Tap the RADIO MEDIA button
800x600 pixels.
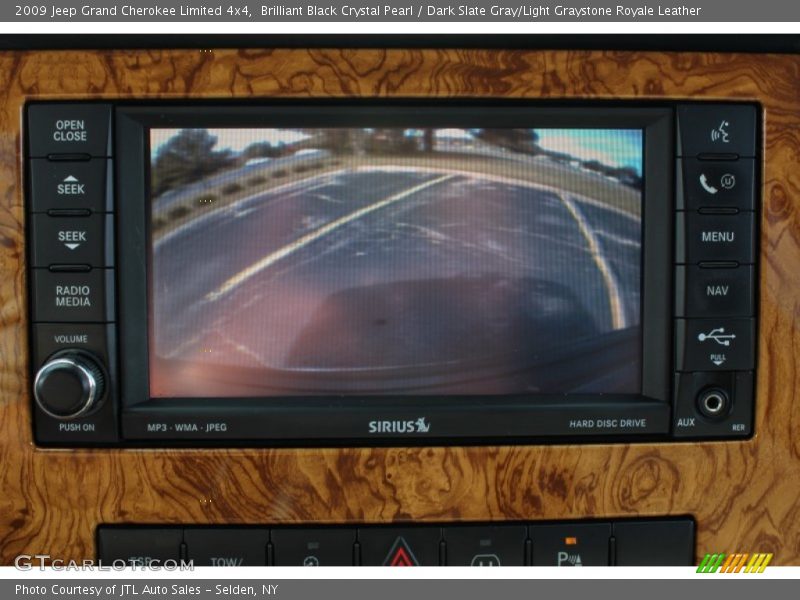(x=73, y=296)
